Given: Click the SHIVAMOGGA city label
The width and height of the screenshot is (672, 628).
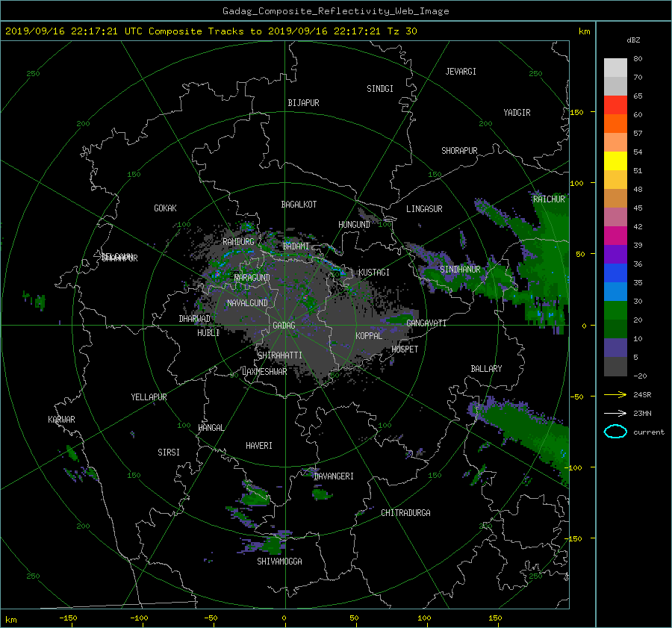Looking at the screenshot, I should point(279,562).
